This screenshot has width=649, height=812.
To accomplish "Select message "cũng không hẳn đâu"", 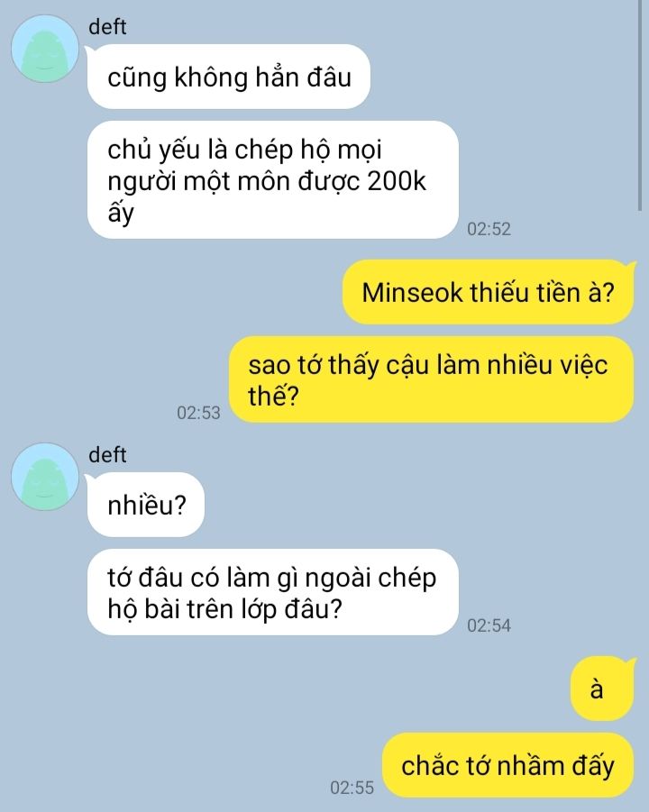I will coord(229,77).
